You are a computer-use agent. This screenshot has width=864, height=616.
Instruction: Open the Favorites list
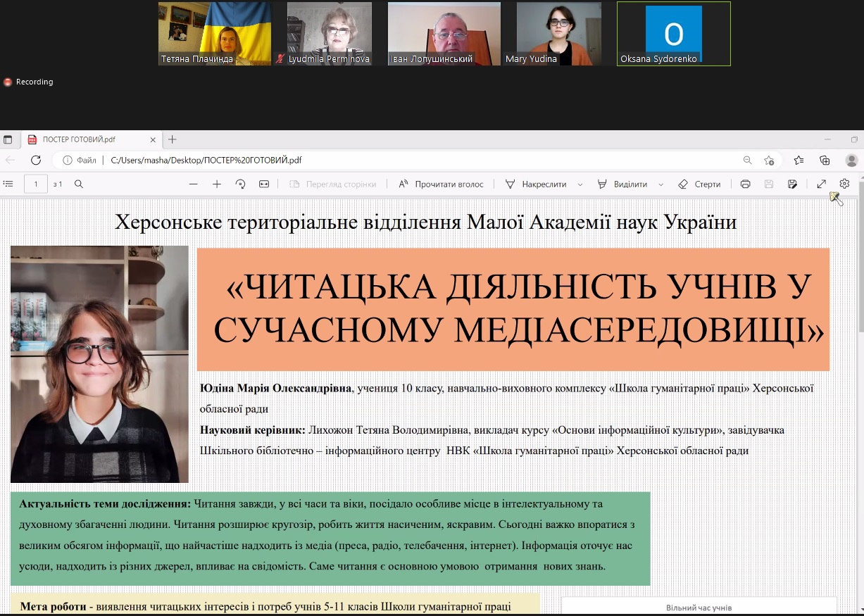pyautogui.click(x=799, y=161)
